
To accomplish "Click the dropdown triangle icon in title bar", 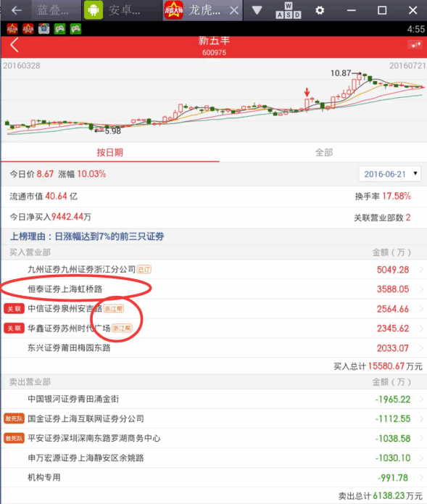I will pyautogui.click(x=257, y=10).
